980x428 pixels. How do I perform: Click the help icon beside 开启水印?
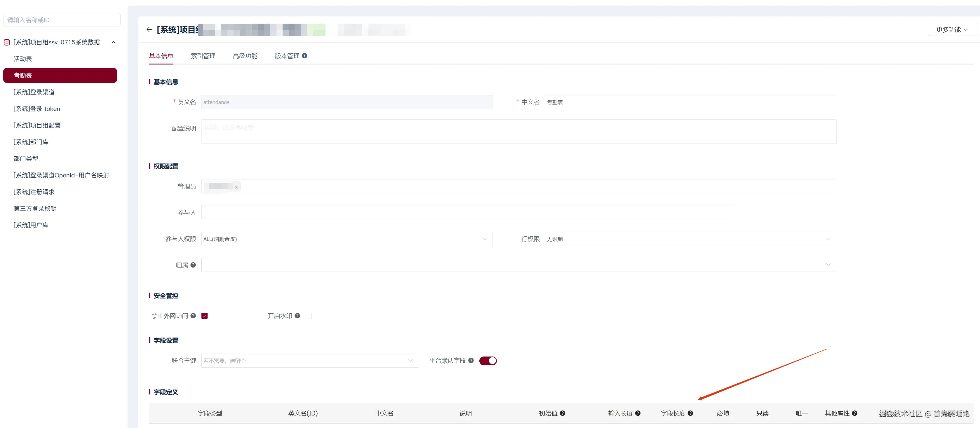point(297,315)
